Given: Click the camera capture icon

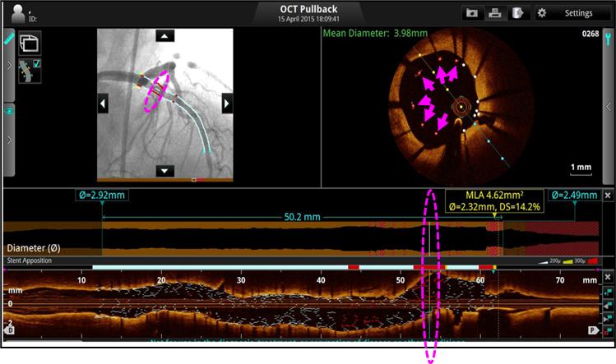Looking at the screenshot, I should tap(472, 13).
